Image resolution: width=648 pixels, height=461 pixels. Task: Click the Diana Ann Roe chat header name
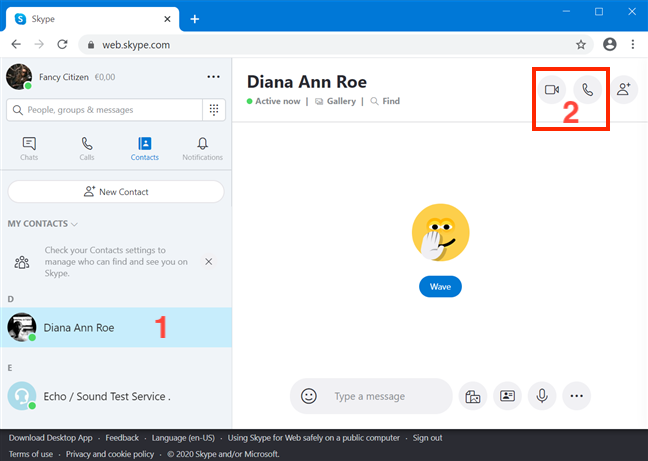307,82
